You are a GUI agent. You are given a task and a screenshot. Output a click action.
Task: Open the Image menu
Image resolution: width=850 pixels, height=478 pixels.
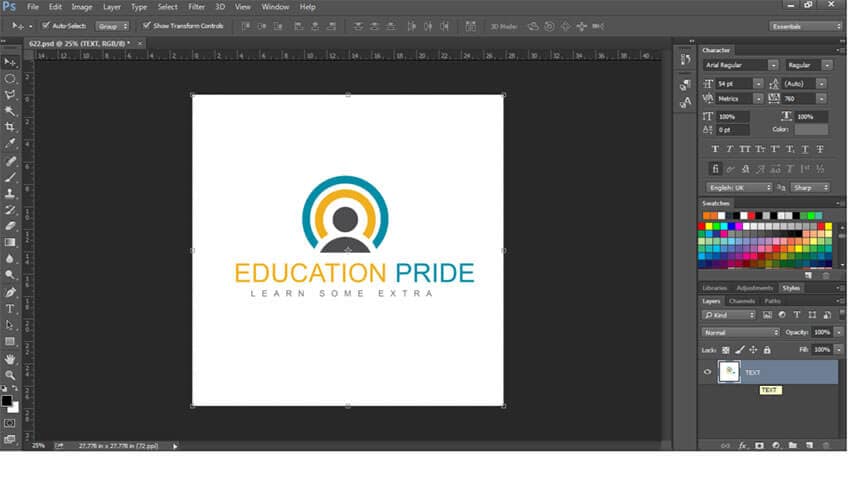click(82, 7)
